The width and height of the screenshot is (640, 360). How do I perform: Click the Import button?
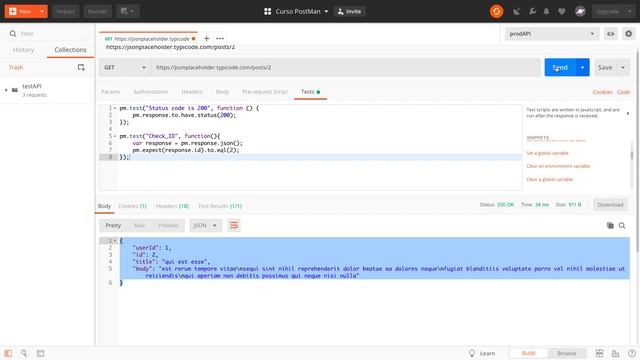coord(65,11)
